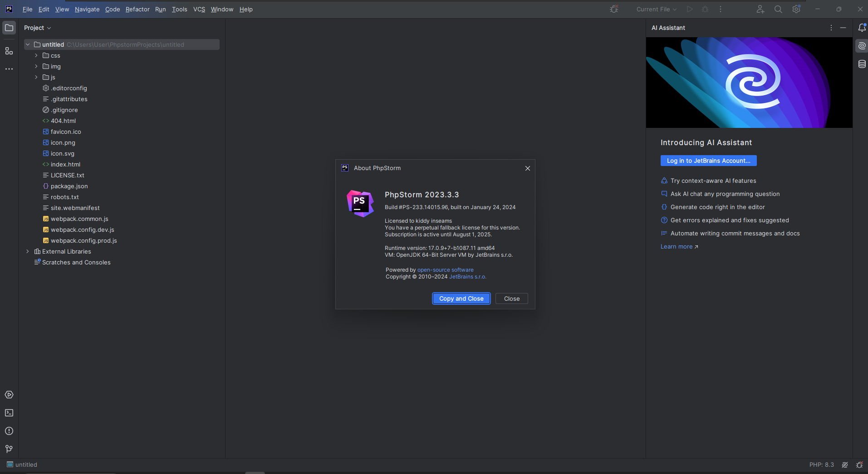Open the Version Control tool window
This screenshot has height=474, width=868.
pos(9,449)
